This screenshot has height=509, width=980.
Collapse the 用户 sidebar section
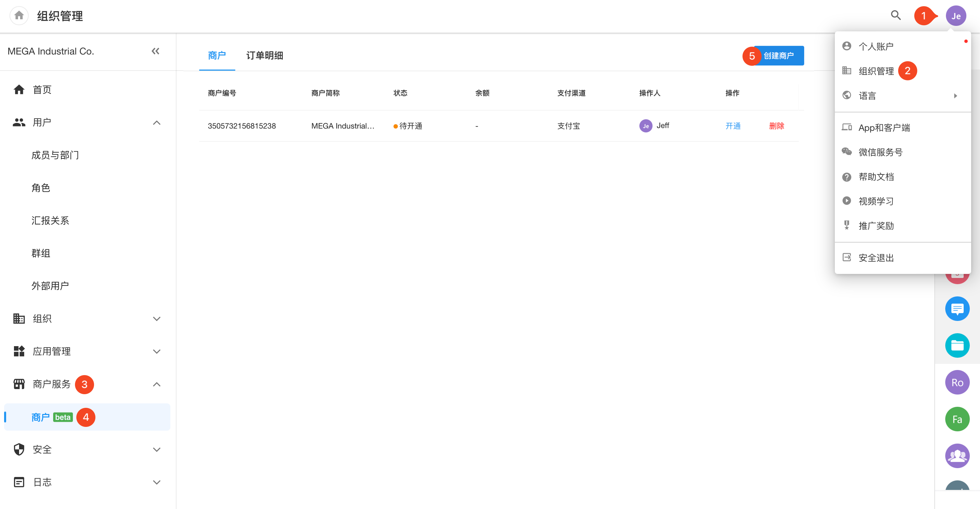coord(156,123)
